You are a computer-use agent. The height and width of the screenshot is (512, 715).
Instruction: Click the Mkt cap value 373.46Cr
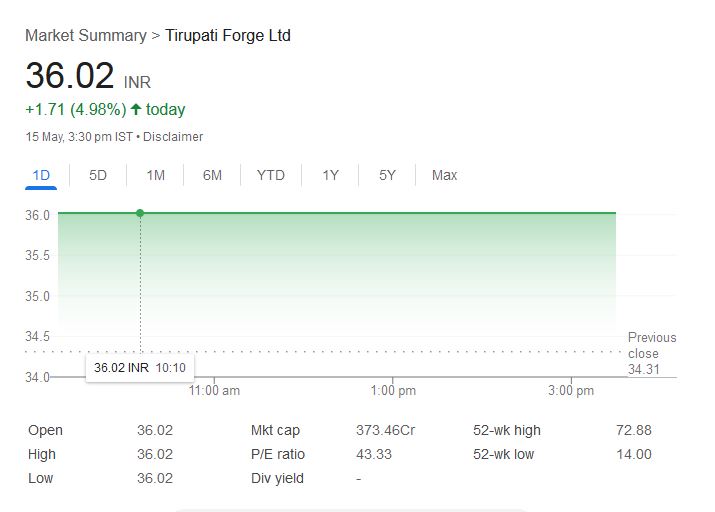[x=385, y=430]
